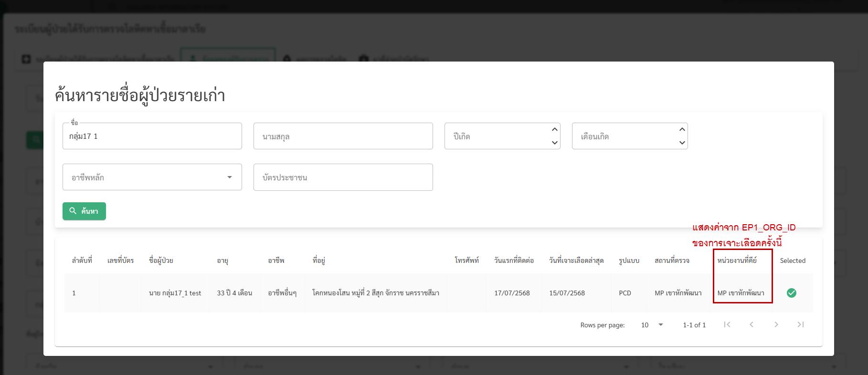Click the next page chevron
This screenshot has width=868, height=375.
(x=776, y=324)
